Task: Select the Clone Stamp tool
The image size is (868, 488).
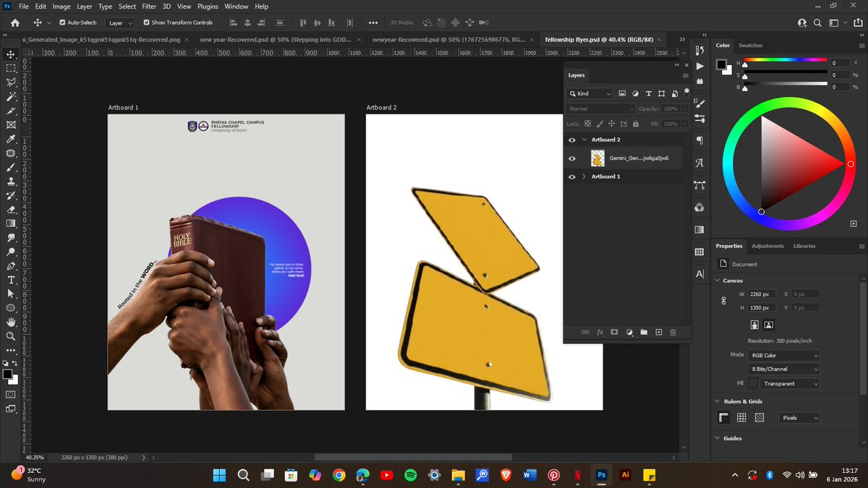Action: [11, 181]
